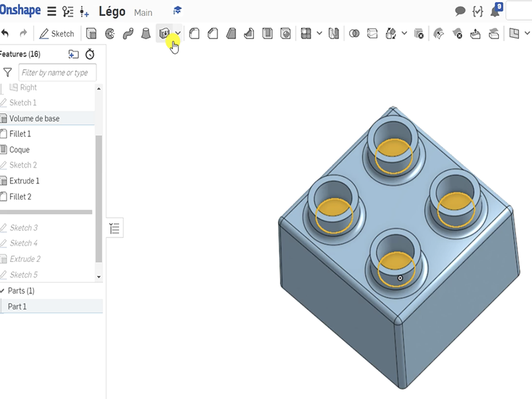Open the notifications bell
This screenshot has width=532, height=399.
[495, 11]
